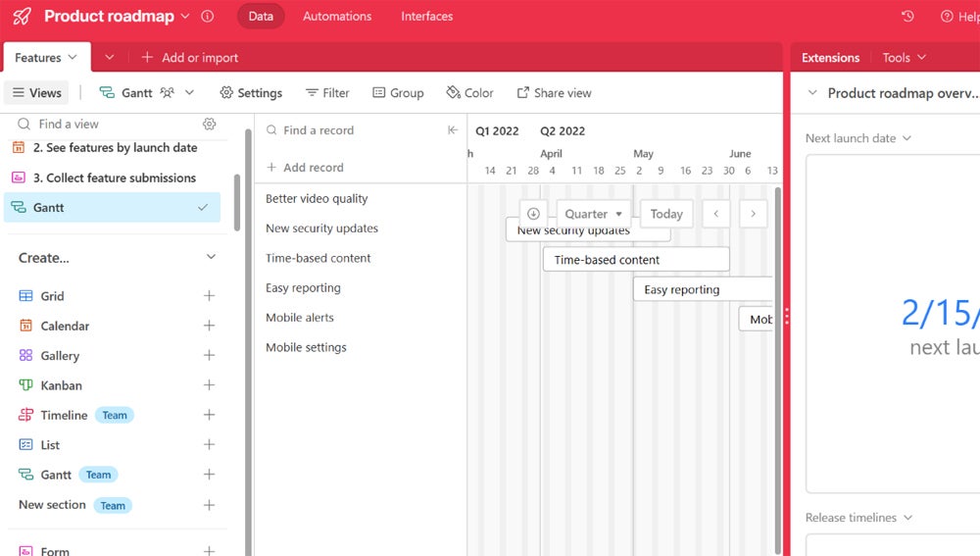
Task: Add a Timeline view with plus
Action: 210,415
